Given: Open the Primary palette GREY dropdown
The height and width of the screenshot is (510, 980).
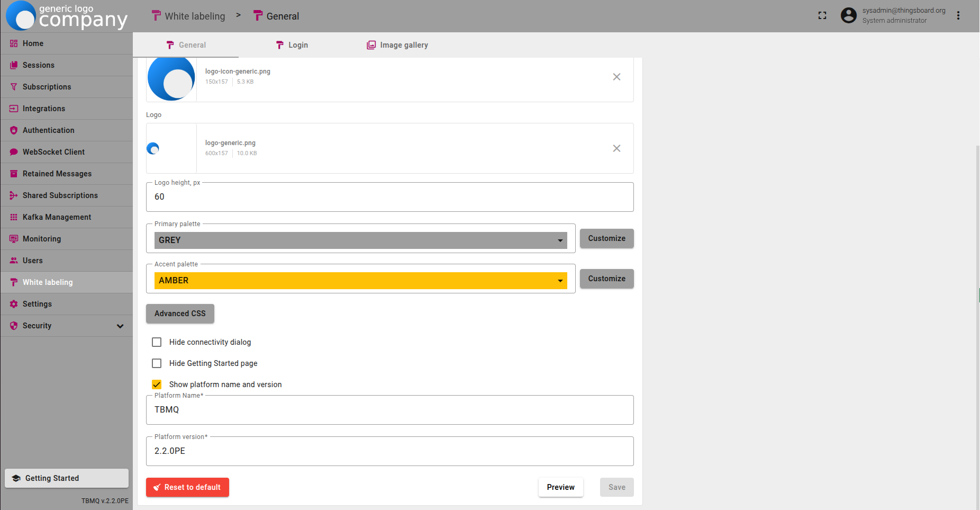Looking at the screenshot, I should pyautogui.click(x=360, y=240).
